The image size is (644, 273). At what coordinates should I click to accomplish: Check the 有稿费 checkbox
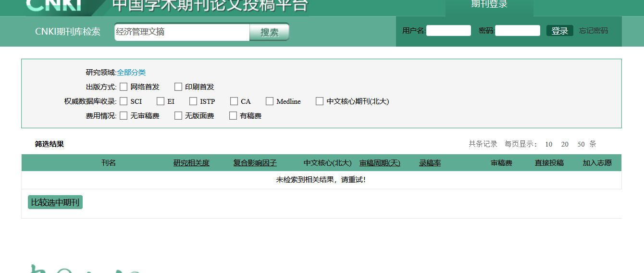(x=233, y=116)
